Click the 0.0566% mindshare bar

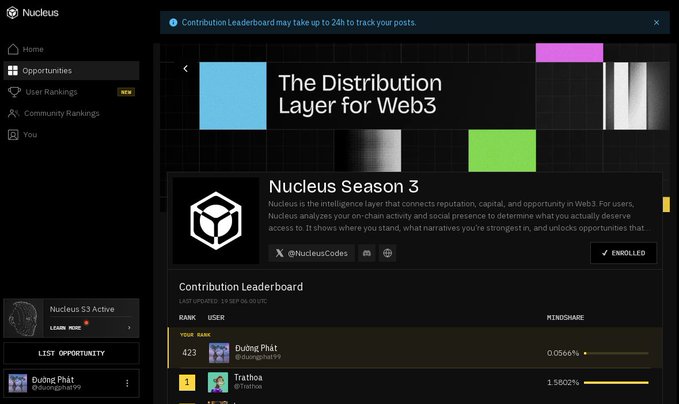(616, 353)
